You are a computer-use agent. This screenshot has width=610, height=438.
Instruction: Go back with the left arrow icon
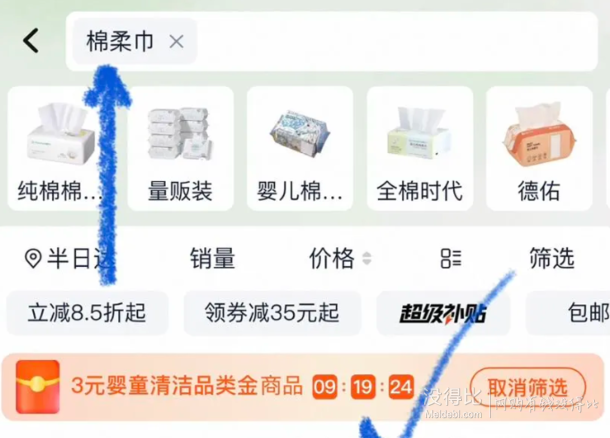coord(31,40)
